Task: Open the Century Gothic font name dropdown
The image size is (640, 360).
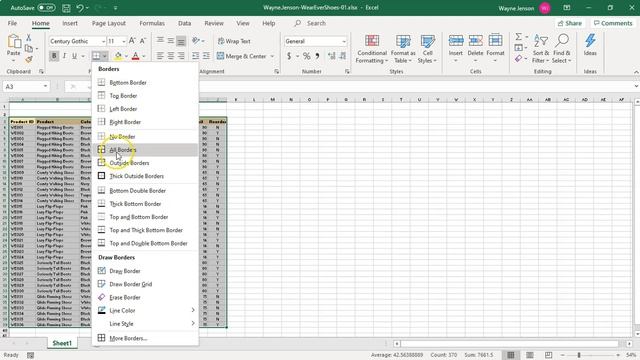Action: click(x=103, y=41)
